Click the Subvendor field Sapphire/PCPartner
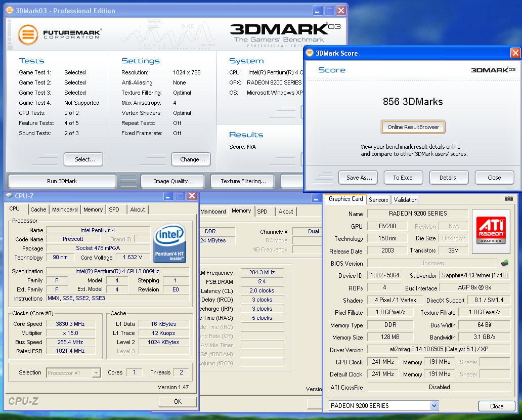This screenshot has height=420, width=522. [x=475, y=275]
